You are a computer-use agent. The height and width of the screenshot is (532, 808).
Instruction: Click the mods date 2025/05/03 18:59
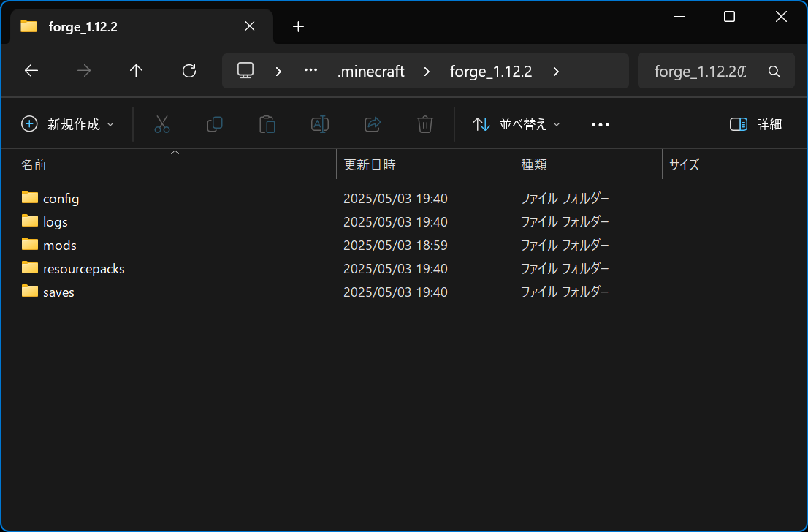395,246
